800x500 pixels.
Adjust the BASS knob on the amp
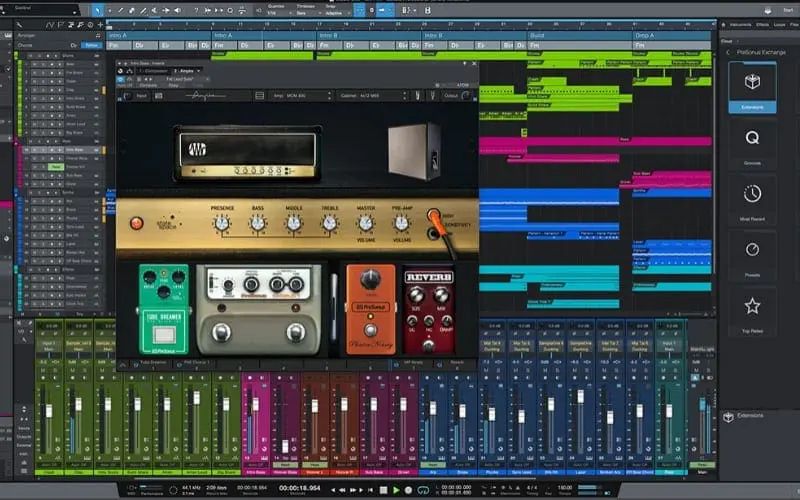[258, 223]
